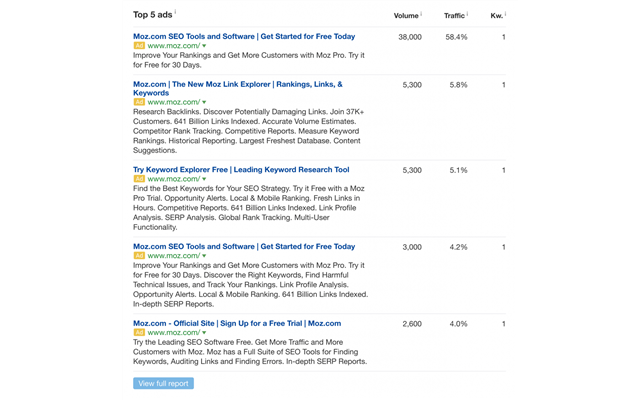The image size is (640, 400).
Task: Open the first Moz.com SEO Tools ad title
Action: (x=244, y=36)
